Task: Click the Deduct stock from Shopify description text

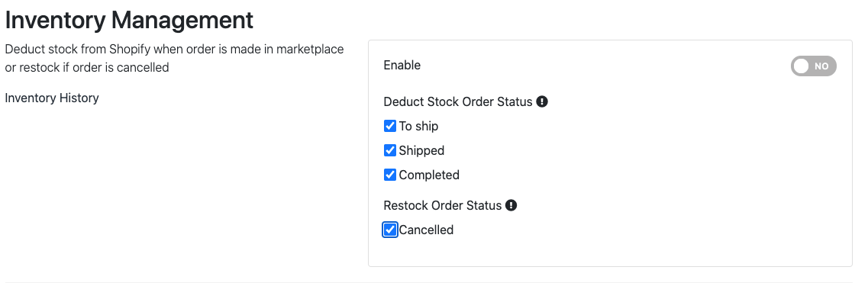Action: coord(174,58)
